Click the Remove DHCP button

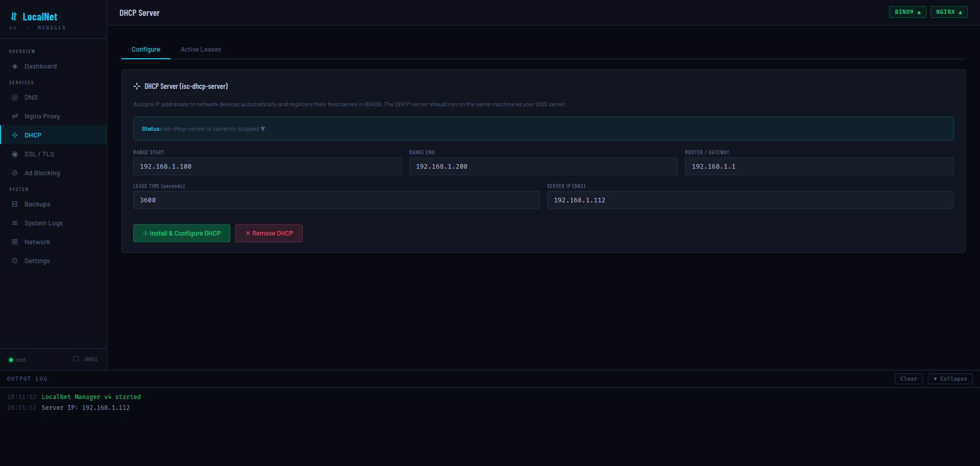coord(269,234)
